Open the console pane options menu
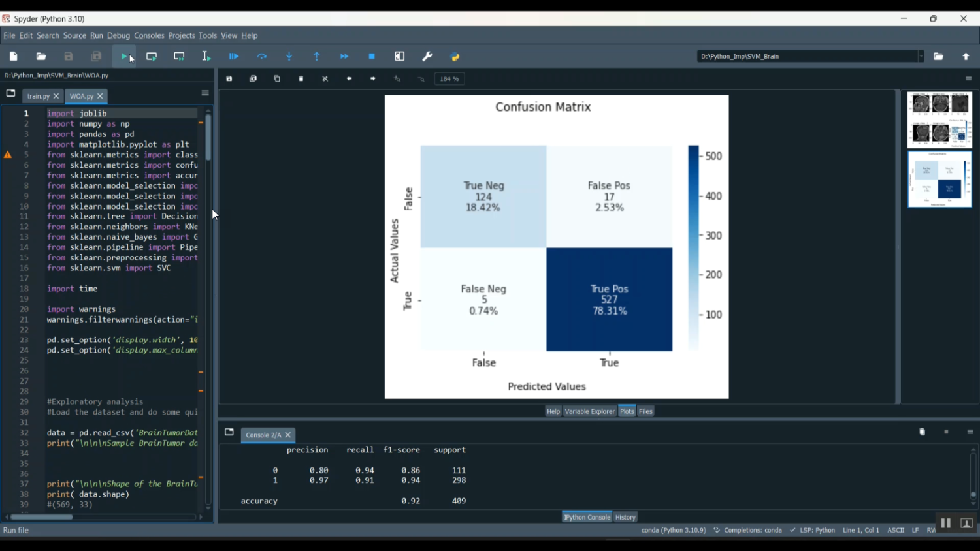This screenshot has width=980, height=551. [x=970, y=432]
